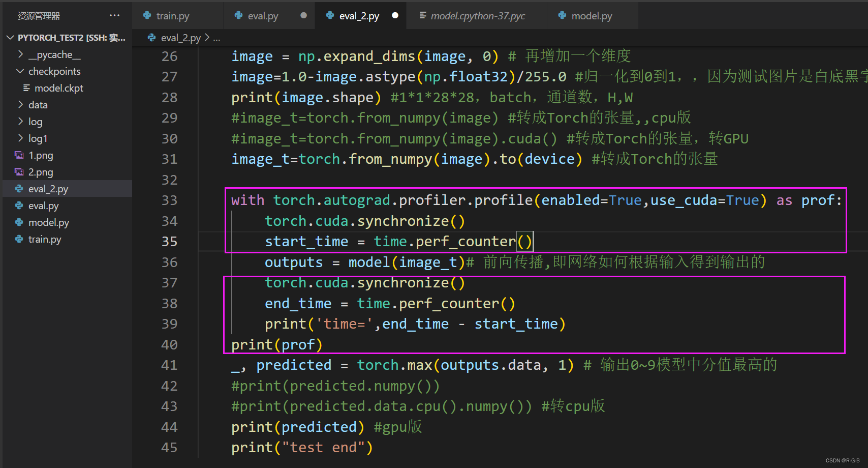Click the Python icon on train.py tab

(x=147, y=16)
